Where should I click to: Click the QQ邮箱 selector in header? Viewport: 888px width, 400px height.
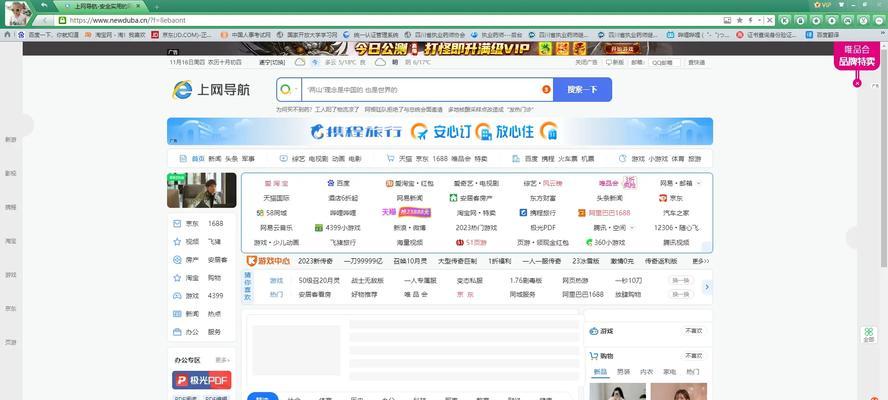(x=664, y=62)
